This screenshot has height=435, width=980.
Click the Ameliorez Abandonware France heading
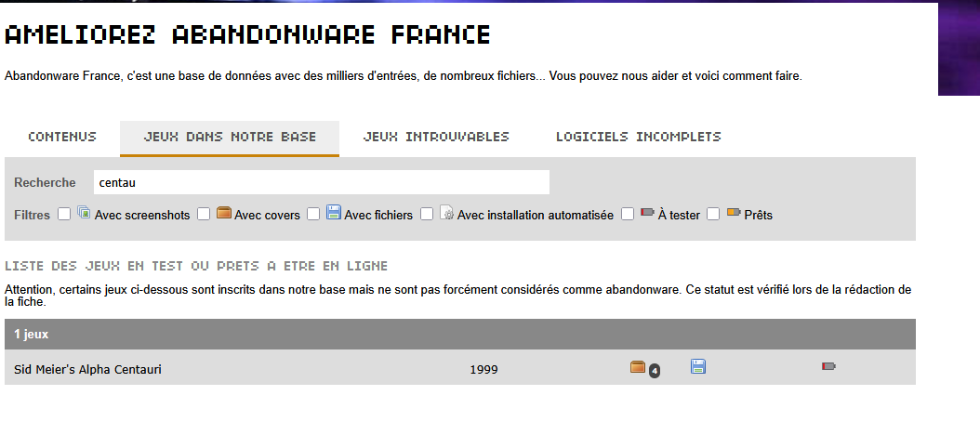tap(247, 35)
